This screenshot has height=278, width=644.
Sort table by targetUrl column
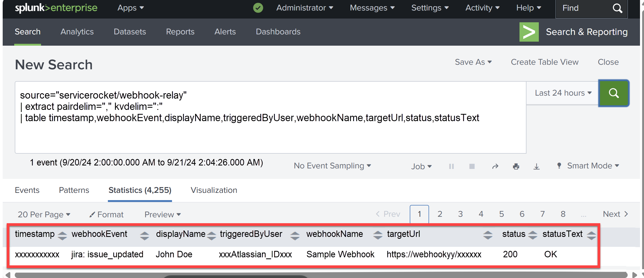tap(488, 236)
